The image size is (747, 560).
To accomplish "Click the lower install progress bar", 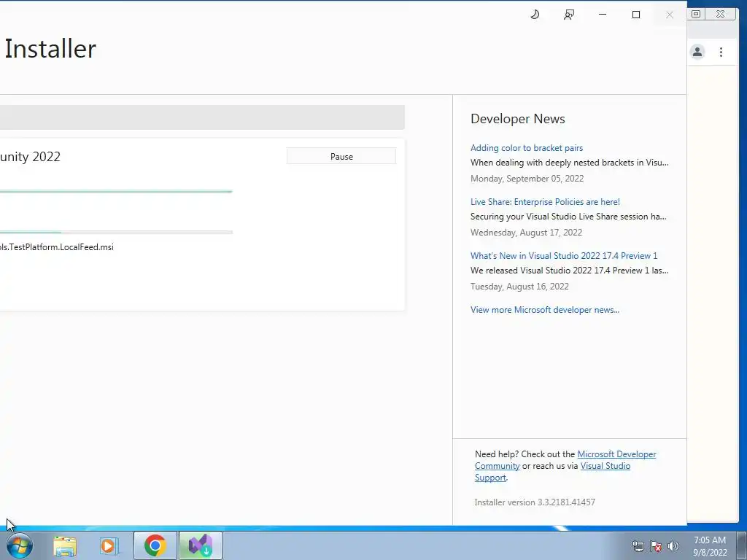I will coord(116,233).
